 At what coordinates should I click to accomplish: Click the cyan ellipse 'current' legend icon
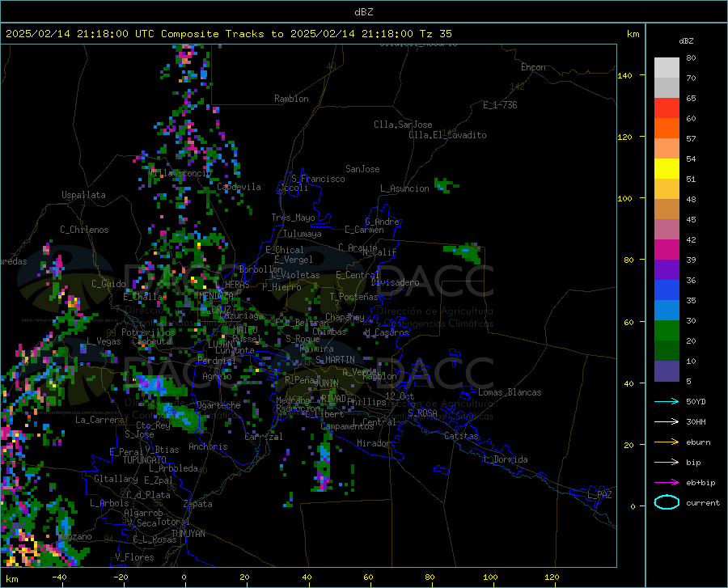tap(667, 502)
